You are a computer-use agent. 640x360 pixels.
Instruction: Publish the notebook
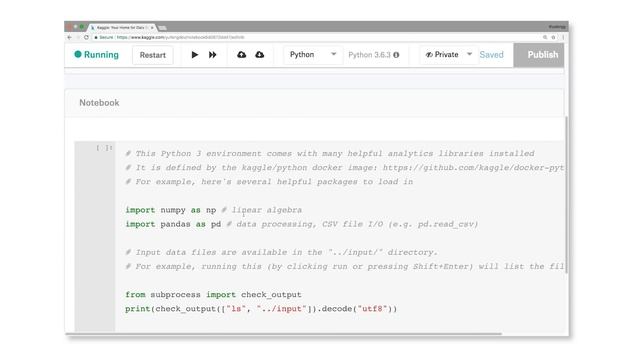(539, 55)
